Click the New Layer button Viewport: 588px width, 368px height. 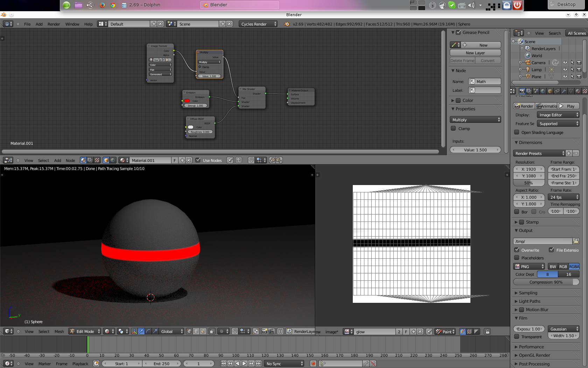click(475, 53)
